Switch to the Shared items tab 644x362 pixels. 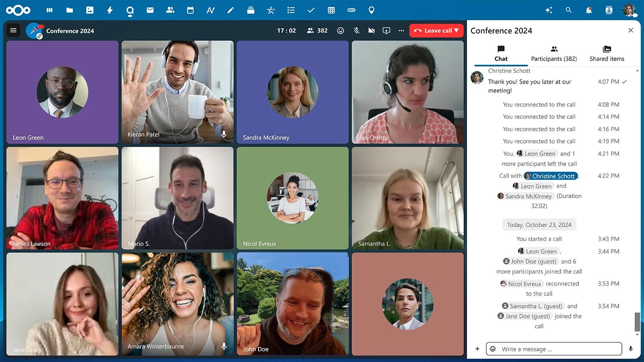(607, 53)
